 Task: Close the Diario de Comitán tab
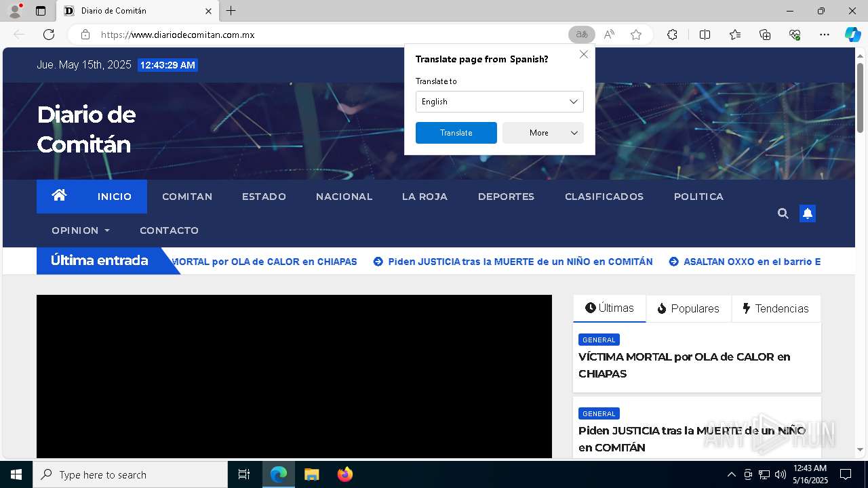point(208,11)
